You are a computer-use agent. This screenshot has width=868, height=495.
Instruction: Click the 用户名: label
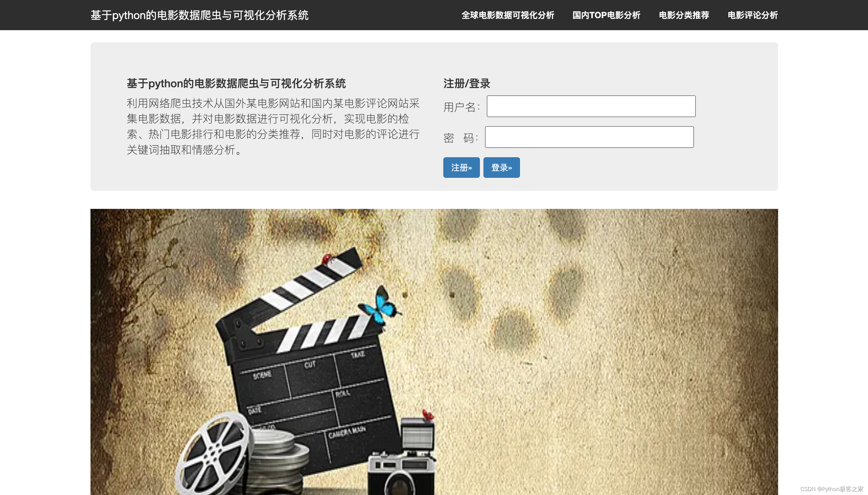[x=461, y=107]
